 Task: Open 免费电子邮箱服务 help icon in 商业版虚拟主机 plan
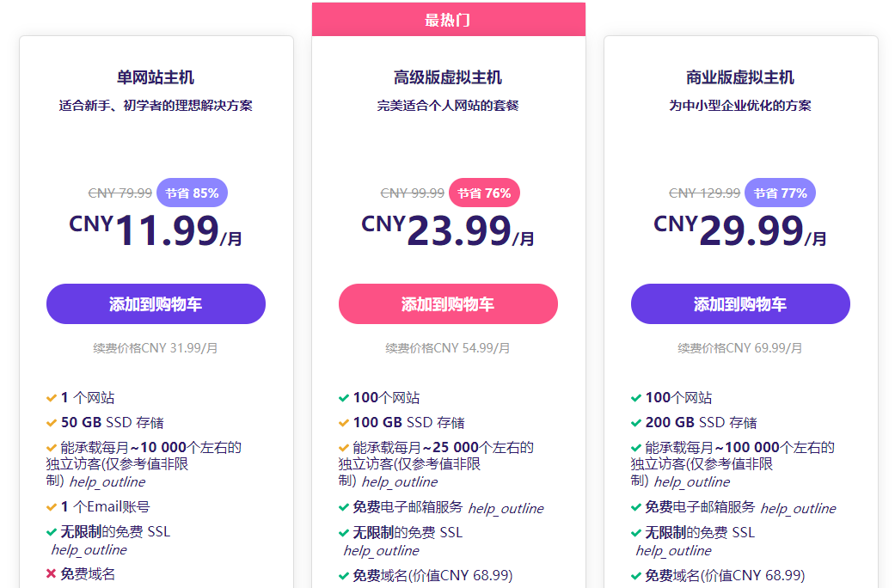[798, 508]
